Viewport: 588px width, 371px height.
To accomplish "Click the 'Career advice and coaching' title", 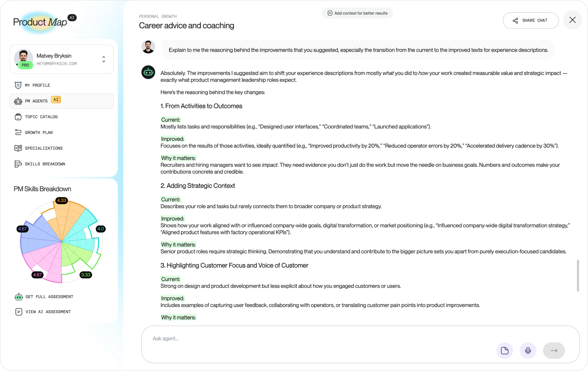I will (x=186, y=25).
